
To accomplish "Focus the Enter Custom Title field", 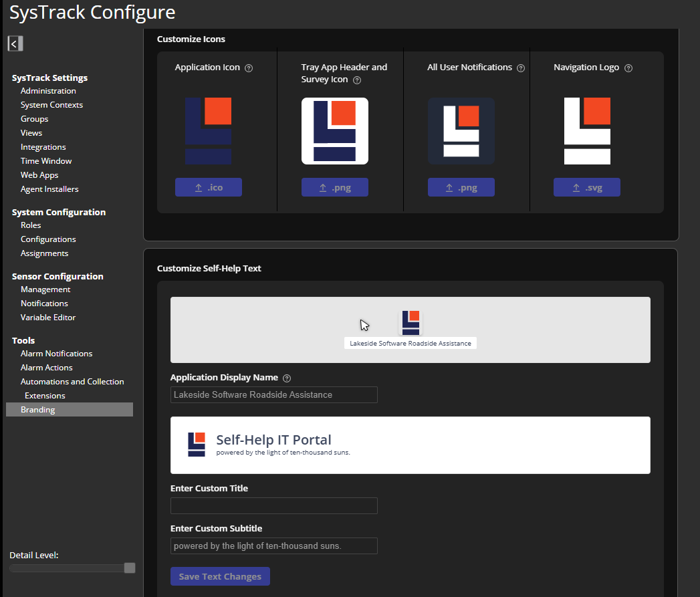I will (273, 506).
